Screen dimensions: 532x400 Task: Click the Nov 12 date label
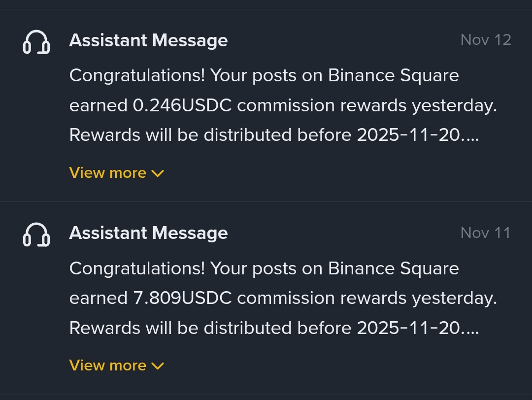pos(486,40)
